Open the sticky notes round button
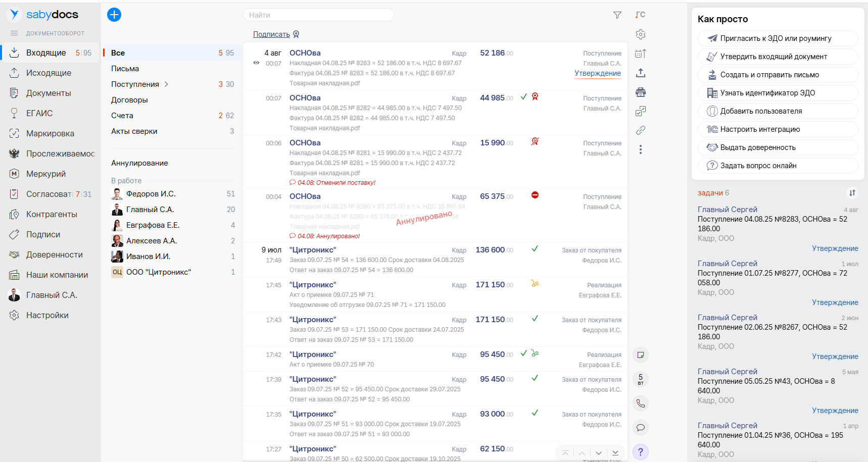868x462 pixels. coord(641,355)
